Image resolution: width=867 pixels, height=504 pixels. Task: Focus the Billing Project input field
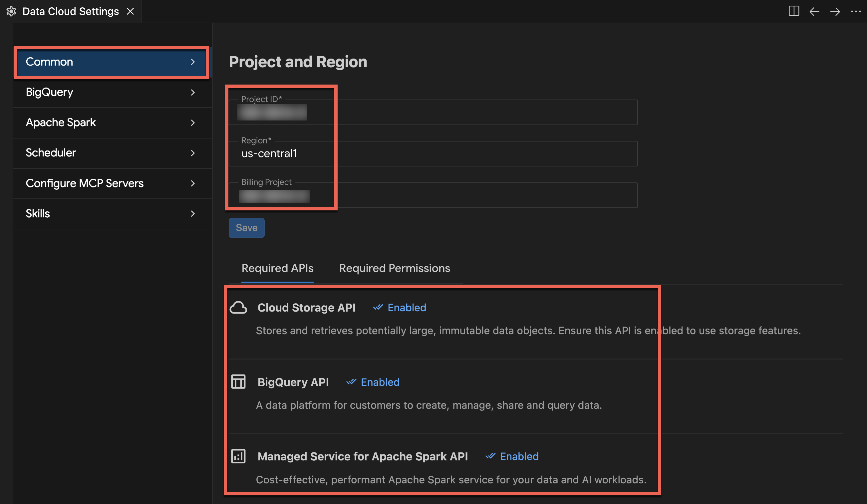(x=433, y=195)
